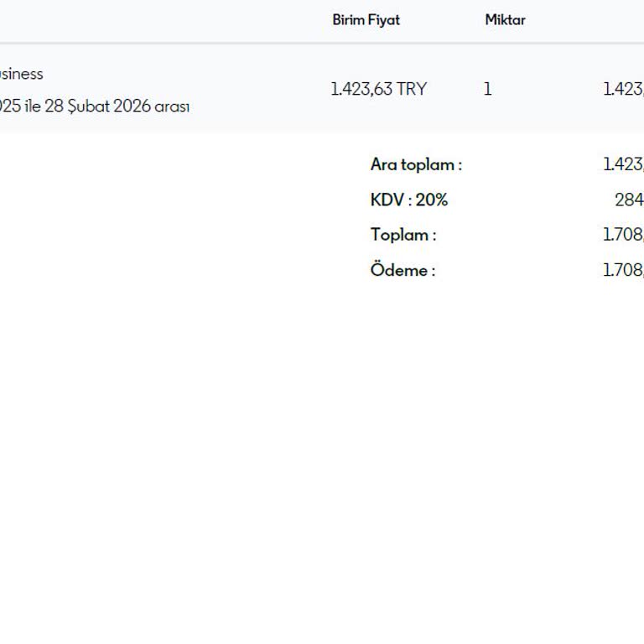Click the '28 Şubat 2026 arası' date line
Viewport: 644px width, 644px height.
(117, 107)
